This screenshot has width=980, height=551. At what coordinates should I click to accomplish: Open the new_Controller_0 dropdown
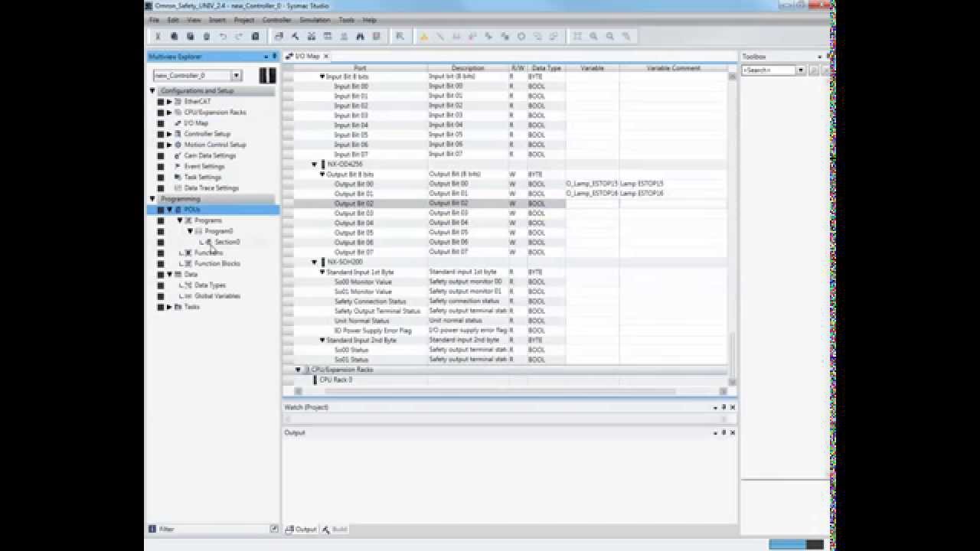pos(237,75)
